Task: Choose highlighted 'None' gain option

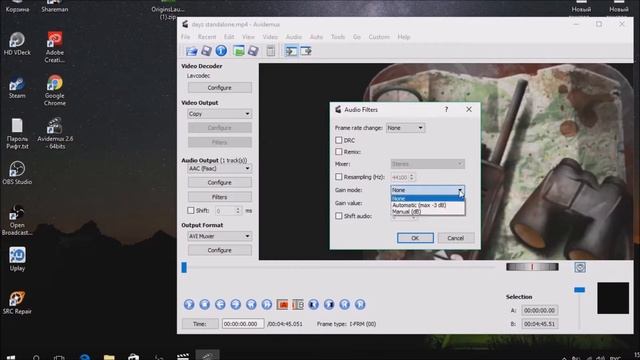Action: (x=427, y=198)
